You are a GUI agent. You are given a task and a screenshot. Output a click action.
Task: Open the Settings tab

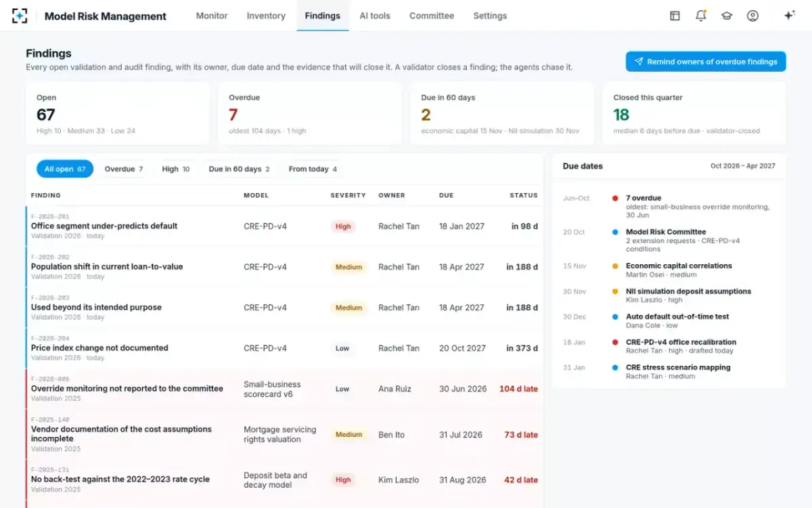(x=490, y=16)
